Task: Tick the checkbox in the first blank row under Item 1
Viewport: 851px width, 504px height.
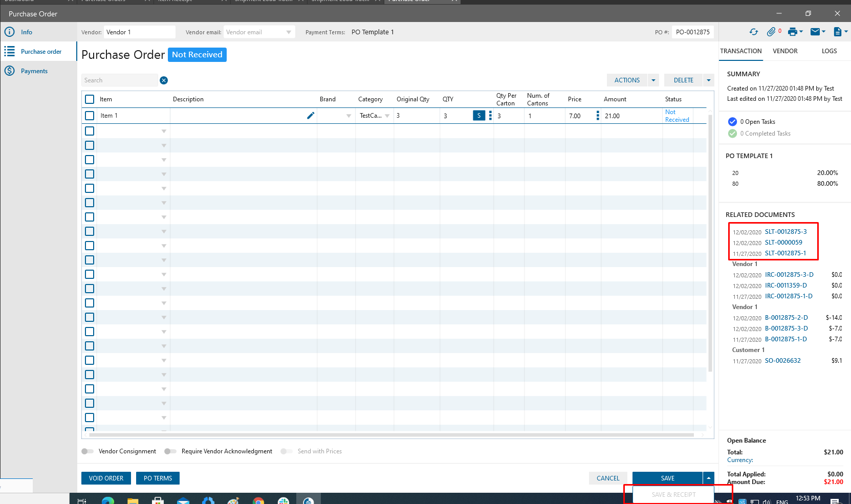Action: [90, 131]
